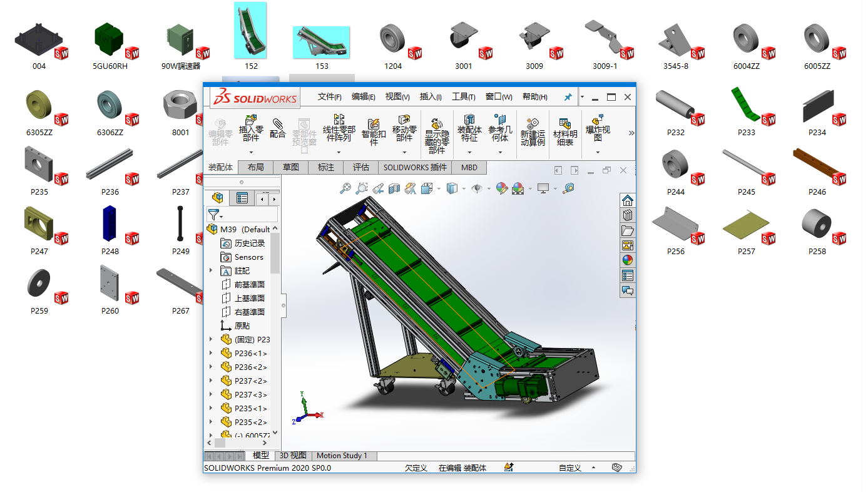
Task: Open the Assembly Features (装配体特征) tool
Action: (469, 128)
